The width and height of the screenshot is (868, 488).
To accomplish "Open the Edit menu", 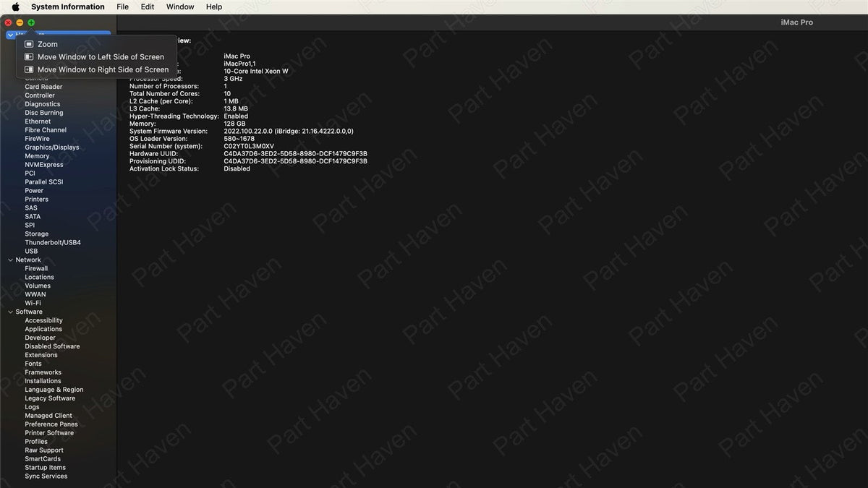I will click(x=148, y=7).
